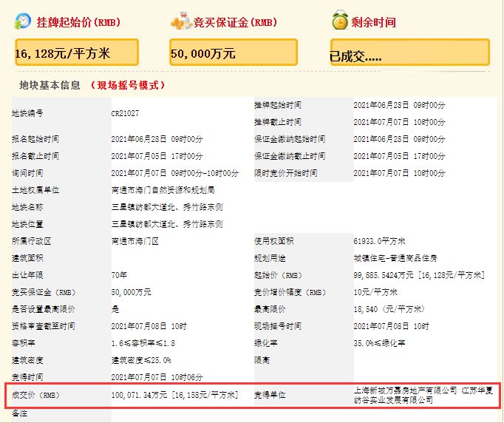Click the 容积率 value 1.6≤容积率≤1.8
The width and height of the screenshot is (504, 423).
[x=143, y=344]
